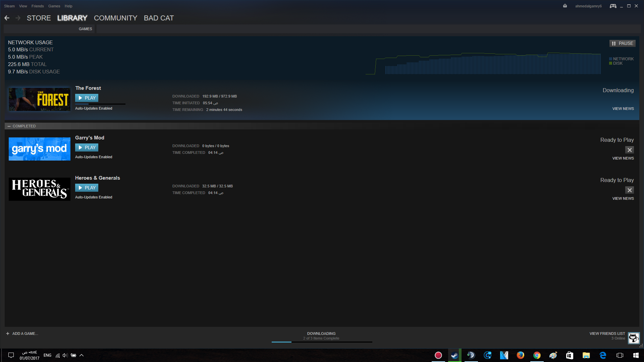The image size is (644, 362).
Task: Open the Games menu
Action: (54, 6)
